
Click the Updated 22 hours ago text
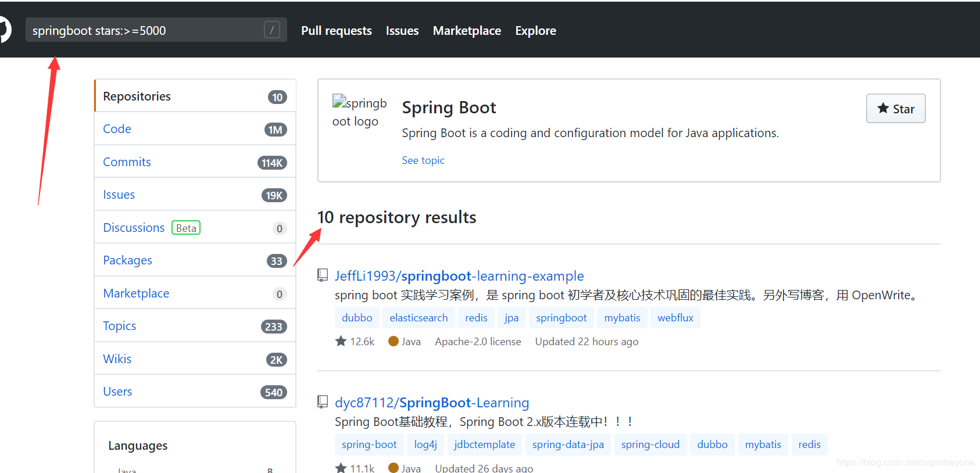(586, 342)
